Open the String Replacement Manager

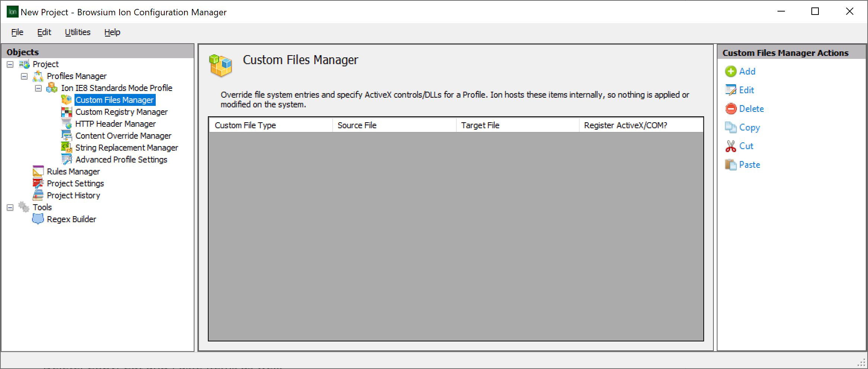click(x=127, y=148)
